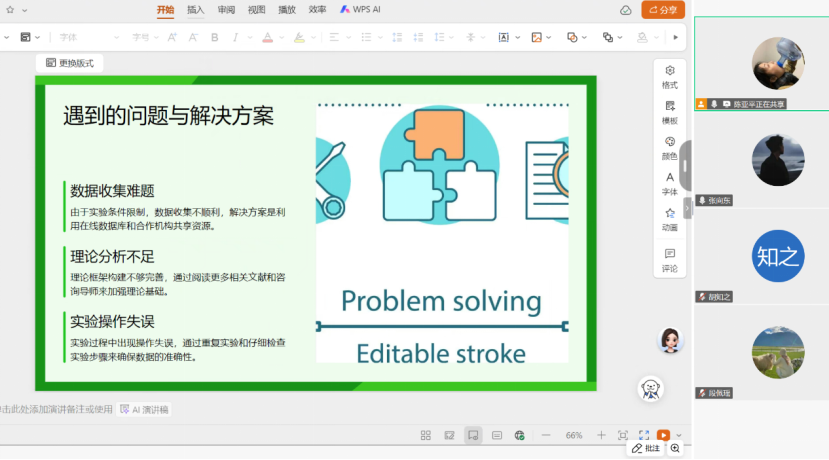
Task: Click the globe status icon with the green check
Action: 520,435
